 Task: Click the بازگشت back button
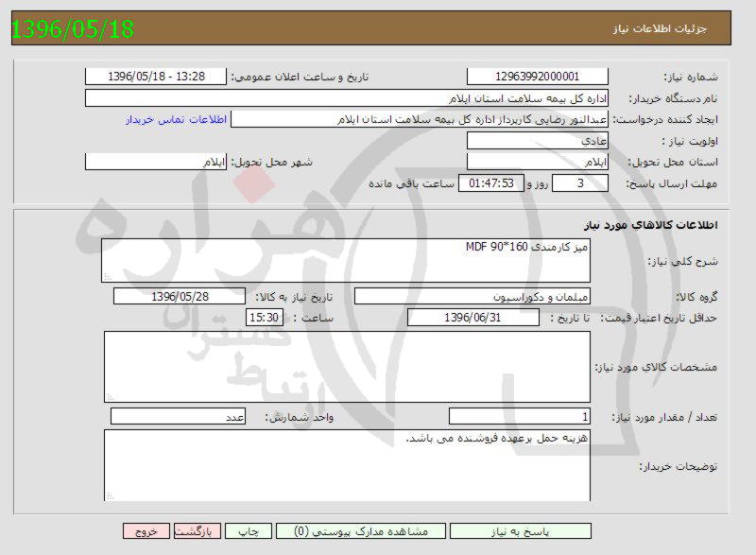[198, 532]
